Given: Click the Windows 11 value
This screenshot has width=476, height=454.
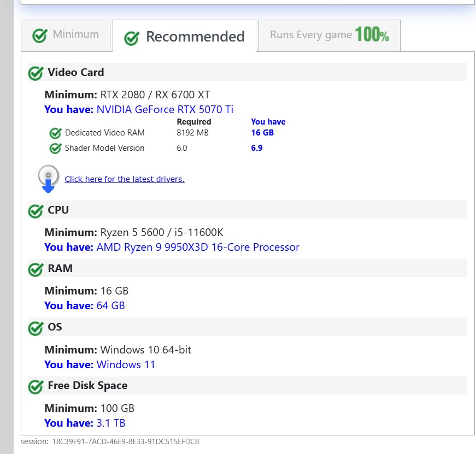Looking at the screenshot, I should point(126,364).
